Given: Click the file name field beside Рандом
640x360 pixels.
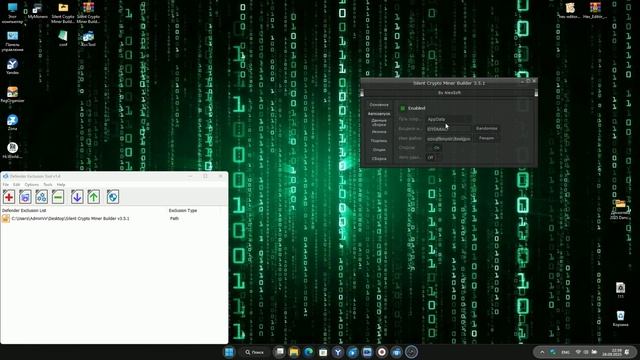Looking at the screenshot, I should (449, 139).
